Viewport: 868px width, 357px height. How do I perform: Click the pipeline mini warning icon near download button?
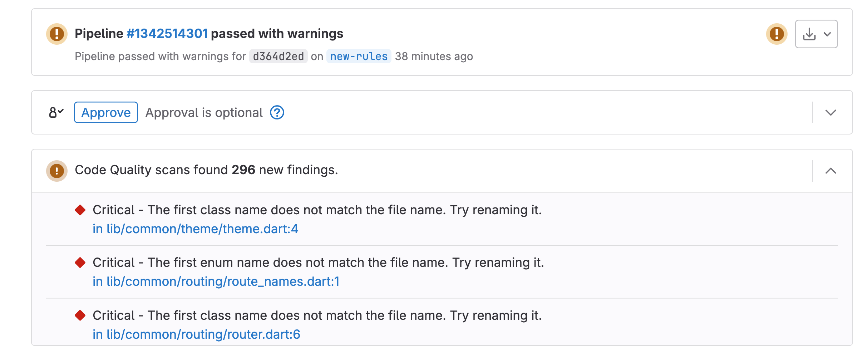pyautogui.click(x=776, y=34)
